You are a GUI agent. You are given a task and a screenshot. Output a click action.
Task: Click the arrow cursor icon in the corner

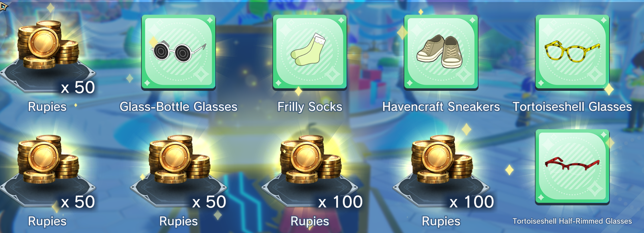[x=3, y=6]
